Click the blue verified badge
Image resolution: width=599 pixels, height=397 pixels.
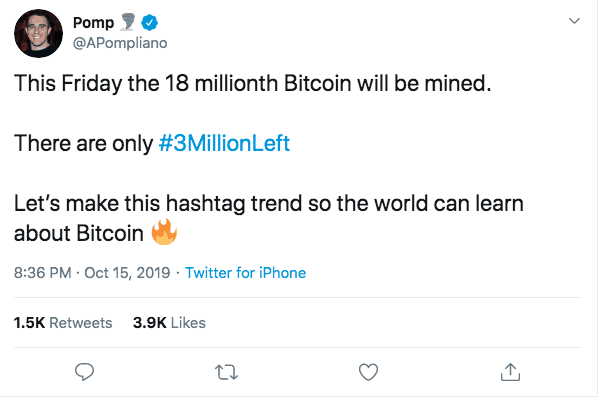149,23
